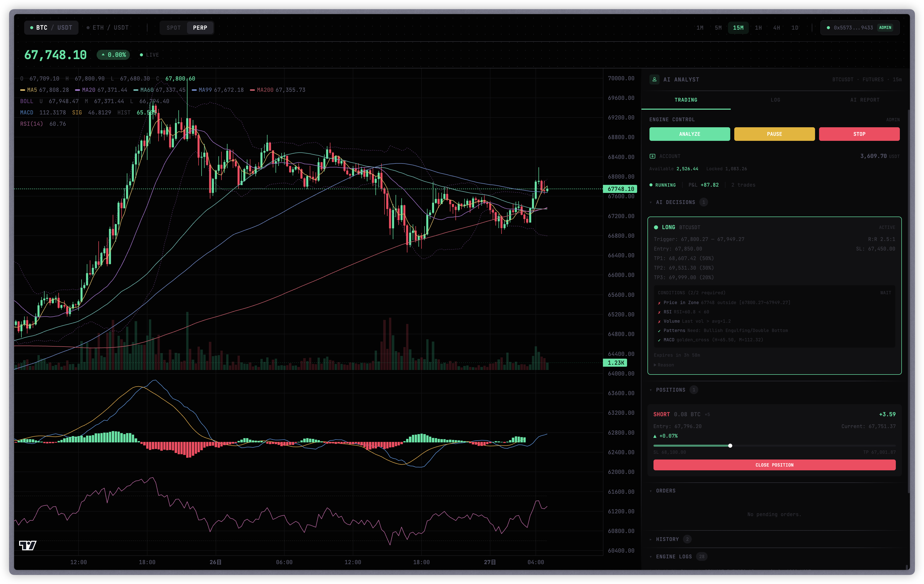The height and width of the screenshot is (584, 924).
Task: Select the PERP market toggle
Action: click(x=200, y=28)
